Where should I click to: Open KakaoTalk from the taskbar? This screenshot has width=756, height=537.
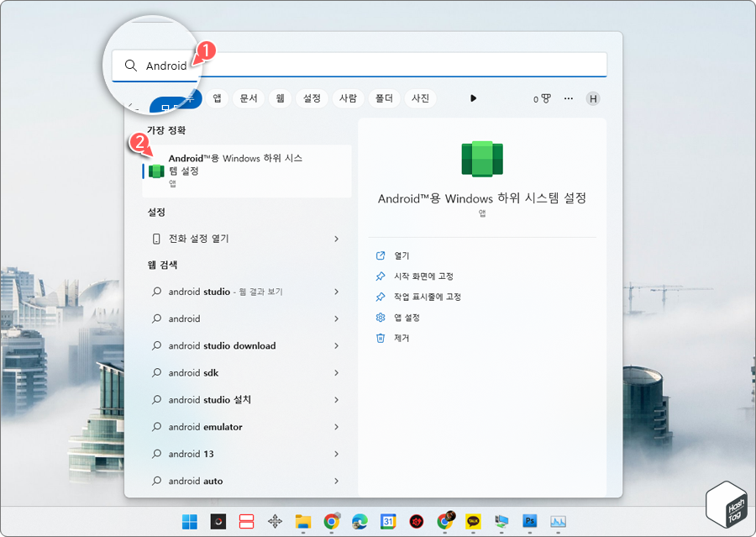[474, 521]
